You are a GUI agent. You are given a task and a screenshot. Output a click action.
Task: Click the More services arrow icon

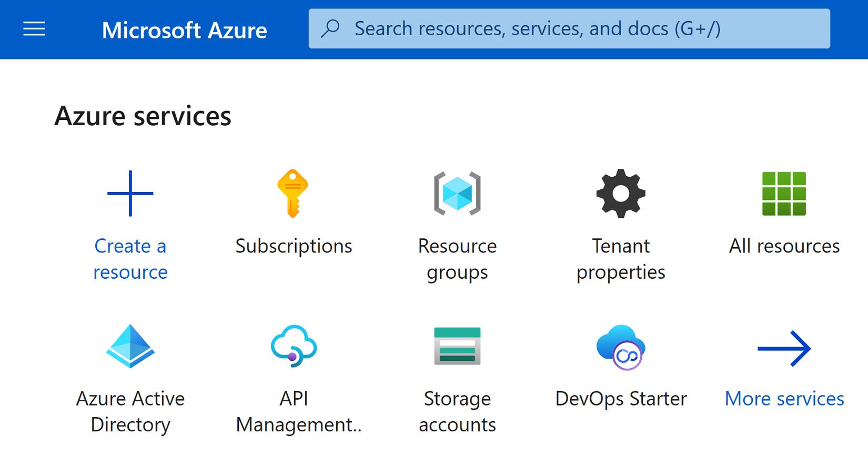point(784,348)
